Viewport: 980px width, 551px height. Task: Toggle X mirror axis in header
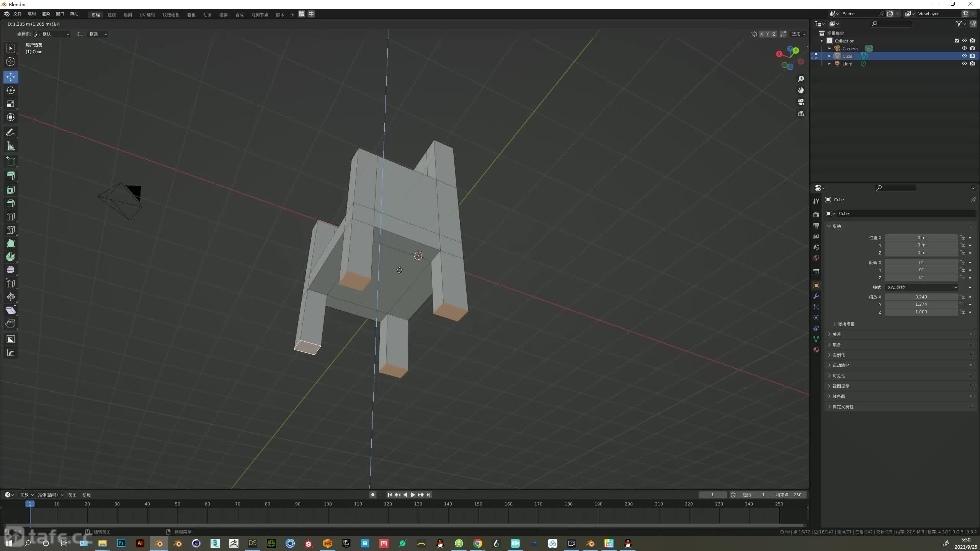click(761, 34)
